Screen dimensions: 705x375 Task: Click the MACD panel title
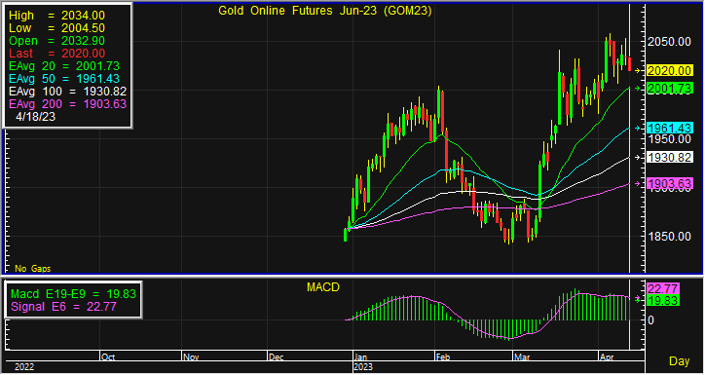pos(323,287)
